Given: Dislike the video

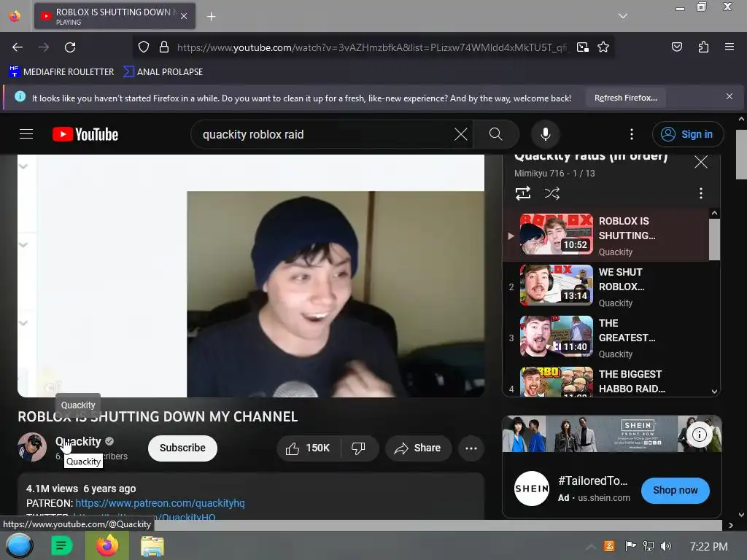Looking at the screenshot, I should 358,448.
